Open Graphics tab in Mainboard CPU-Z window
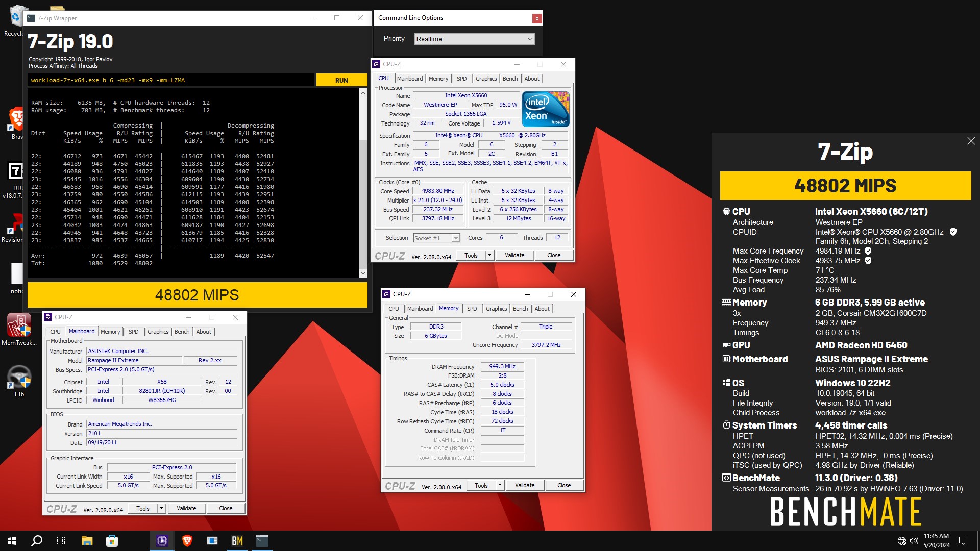980x551 pixels. click(158, 332)
